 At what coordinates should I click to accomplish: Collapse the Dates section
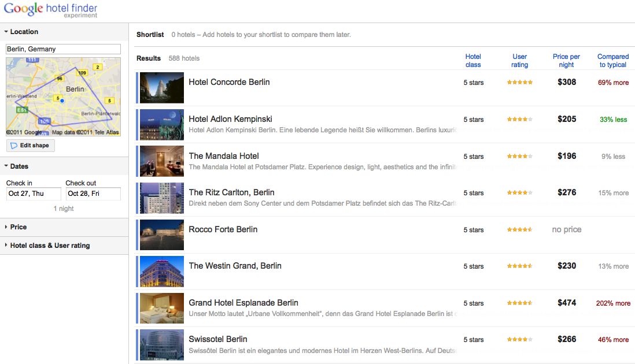16,166
